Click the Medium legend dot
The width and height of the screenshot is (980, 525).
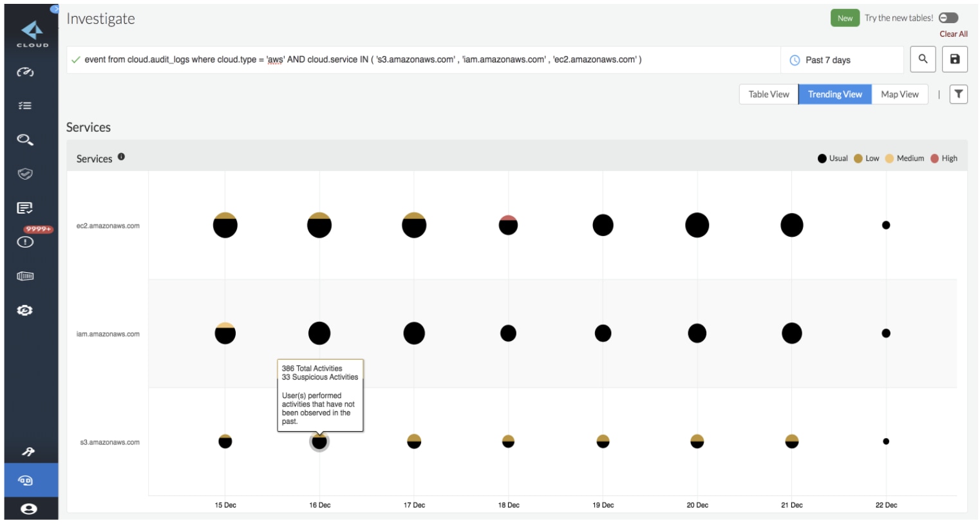pyautogui.click(x=889, y=158)
